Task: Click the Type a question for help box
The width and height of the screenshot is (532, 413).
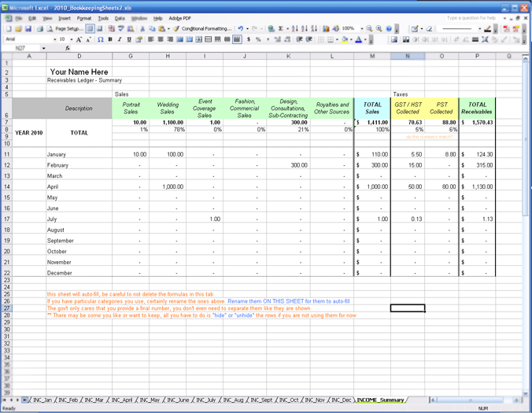Action: (x=474, y=18)
